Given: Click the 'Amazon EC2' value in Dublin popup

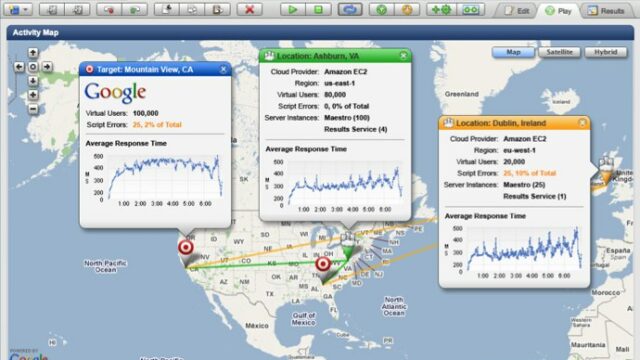Looking at the screenshot, I should pos(524,139).
